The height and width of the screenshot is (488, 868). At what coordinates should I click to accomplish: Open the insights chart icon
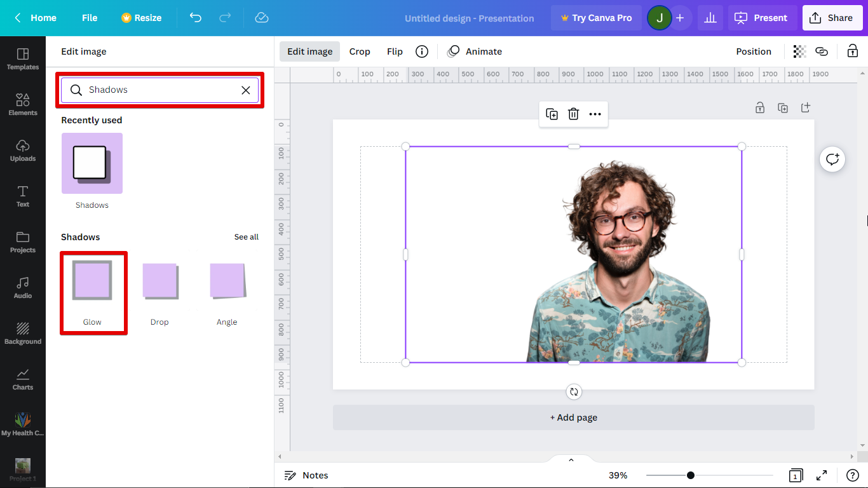click(710, 18)
